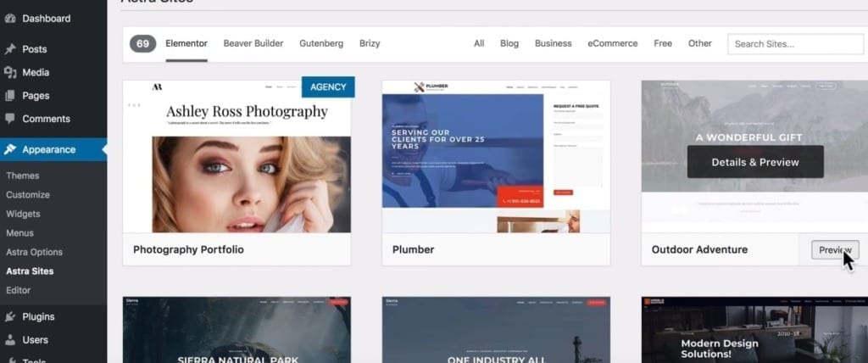Viewport: 868px width, 363px height.
Task: Open the theme Editor submenu
Action: pos(19,290)
